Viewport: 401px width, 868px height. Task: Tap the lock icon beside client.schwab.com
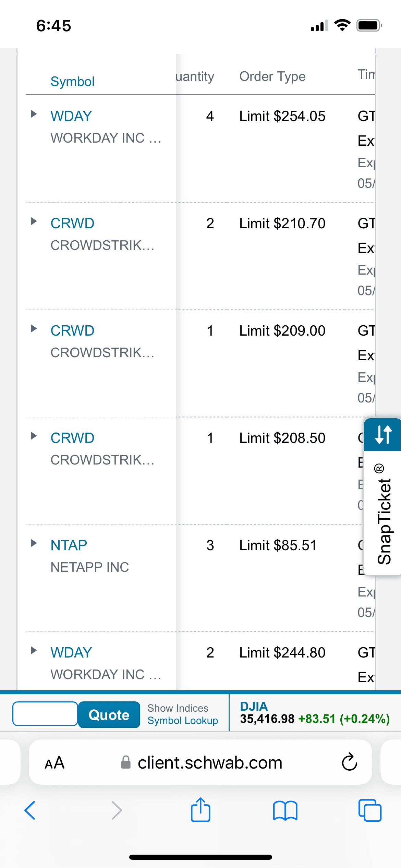click(x=126, y=762)
